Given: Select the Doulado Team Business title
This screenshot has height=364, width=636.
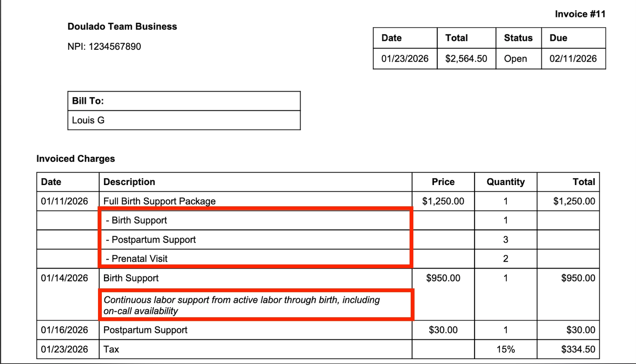Looking at the screenshot, I should 122,27.
